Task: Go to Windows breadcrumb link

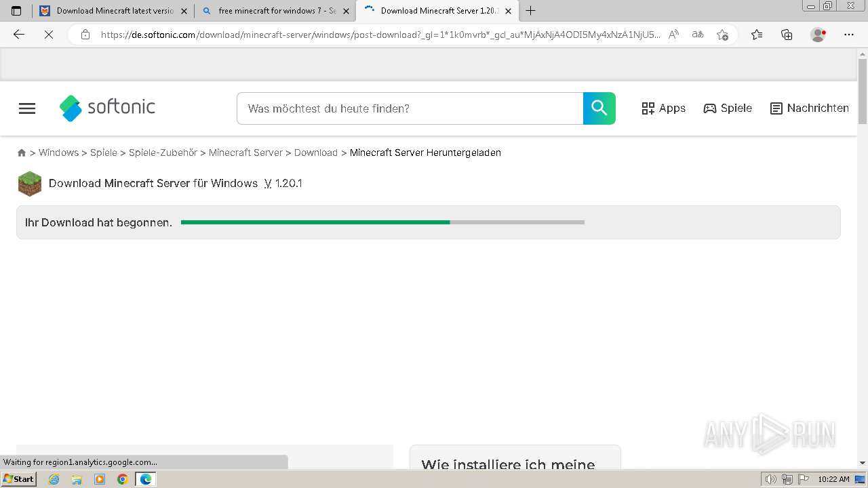Action: (x=58, y=152)
